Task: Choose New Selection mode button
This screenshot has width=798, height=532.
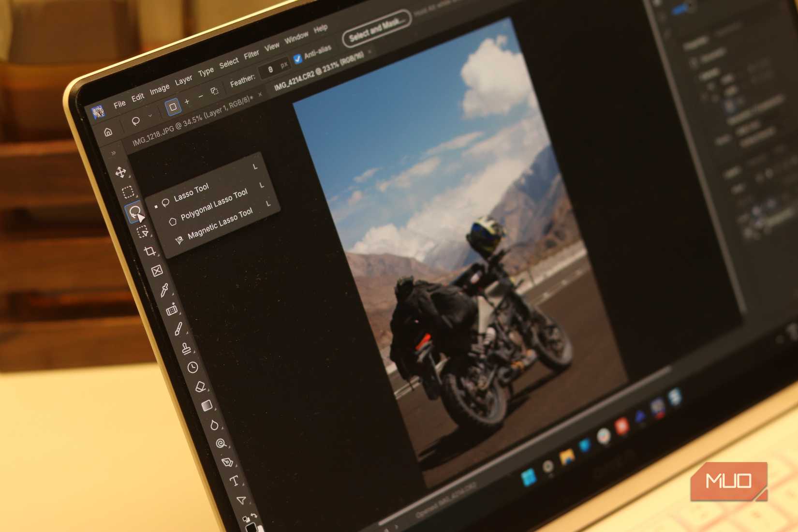Action: [173, 107]
